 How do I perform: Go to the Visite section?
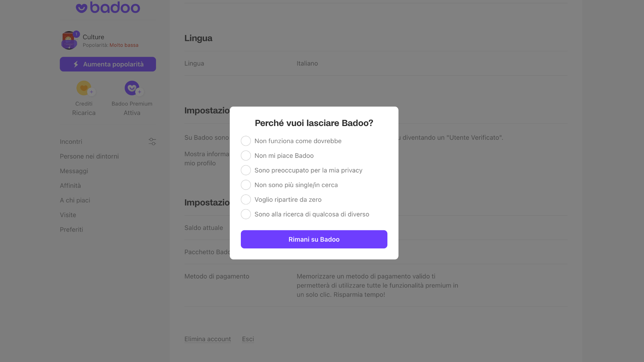[x=68, y=215]
